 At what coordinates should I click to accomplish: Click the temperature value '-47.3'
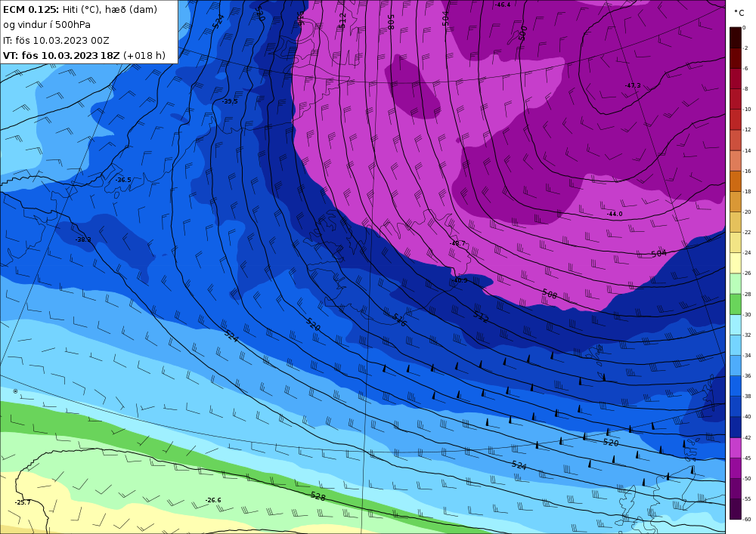633,85
